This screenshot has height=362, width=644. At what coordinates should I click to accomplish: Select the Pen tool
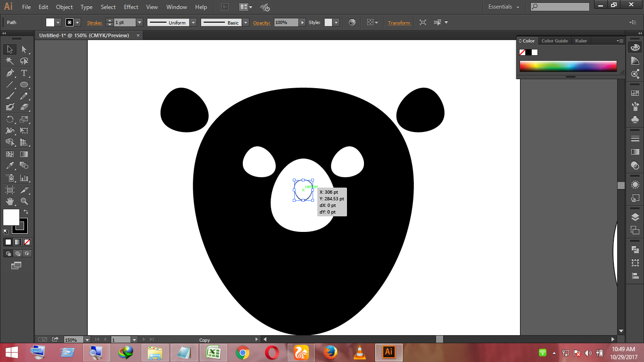point(10,73)
